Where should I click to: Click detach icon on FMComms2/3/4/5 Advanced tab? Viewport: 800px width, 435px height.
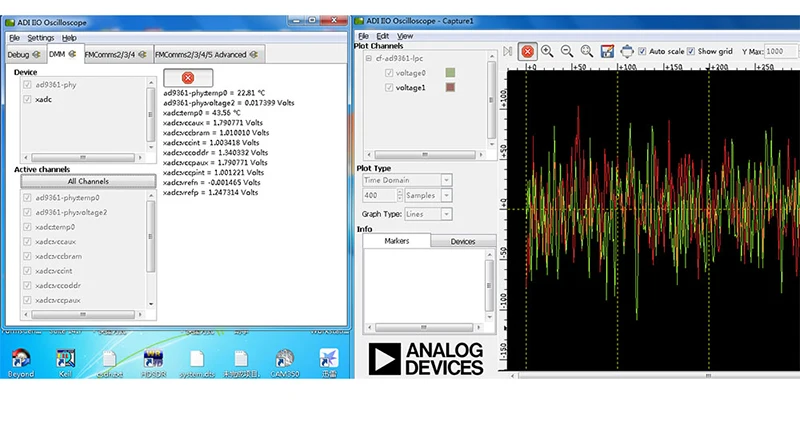(x=253, y=55)
